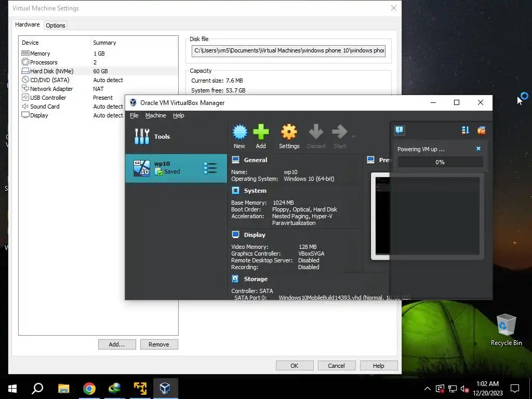
Task: Select the wp10 virtual machine entry
Action: pos(176,168)
